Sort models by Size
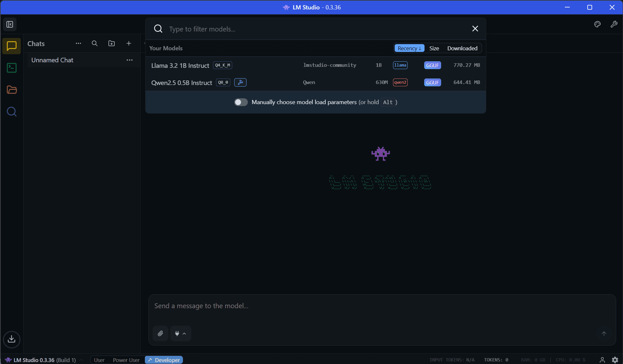 point(434,48)
